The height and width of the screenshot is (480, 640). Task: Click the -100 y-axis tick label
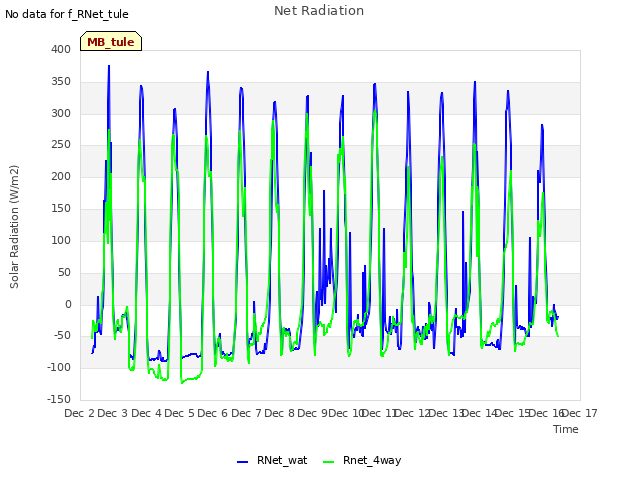(59, 367)
